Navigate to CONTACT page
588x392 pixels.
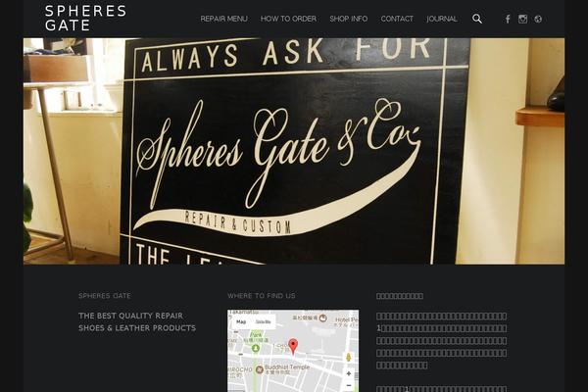coord(397,19)
